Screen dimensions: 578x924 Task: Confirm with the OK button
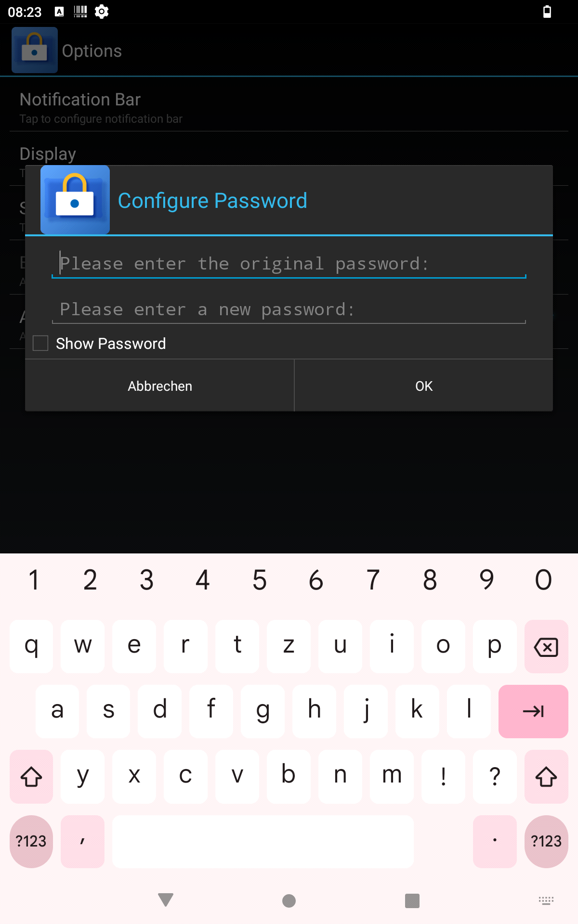(424, 386)
